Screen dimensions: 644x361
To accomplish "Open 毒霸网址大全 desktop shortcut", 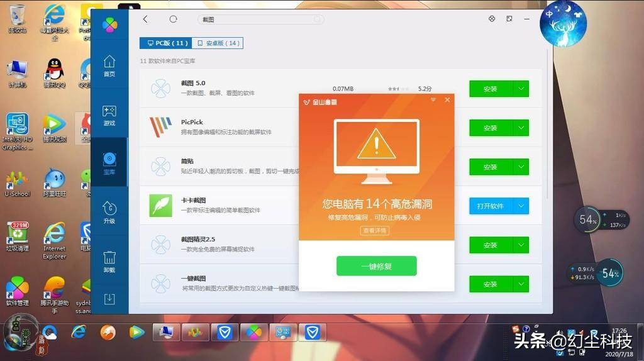I will [x=54, y=22].
